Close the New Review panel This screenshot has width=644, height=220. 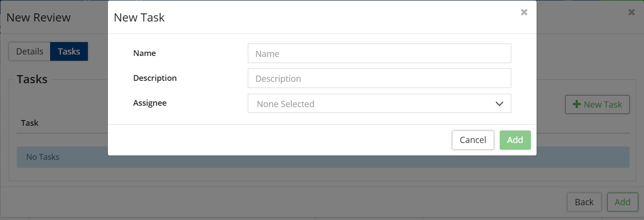(632, 12)
